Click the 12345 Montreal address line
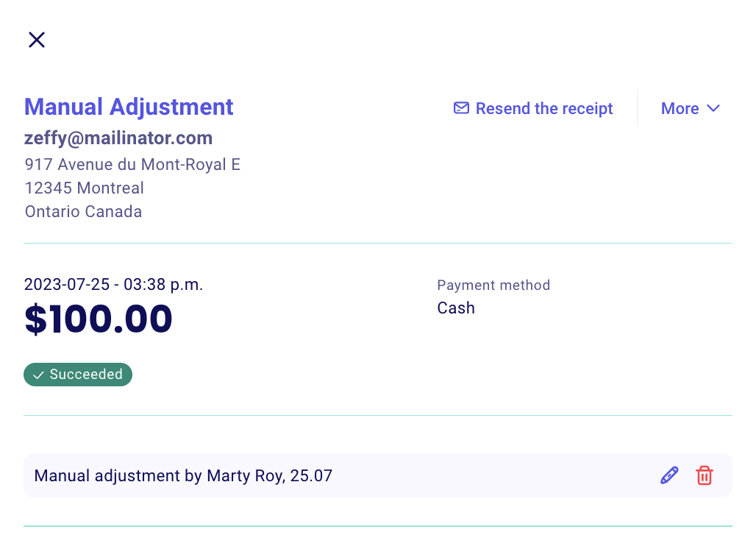This screenshot has height=546, width=756. click(85, 188)
